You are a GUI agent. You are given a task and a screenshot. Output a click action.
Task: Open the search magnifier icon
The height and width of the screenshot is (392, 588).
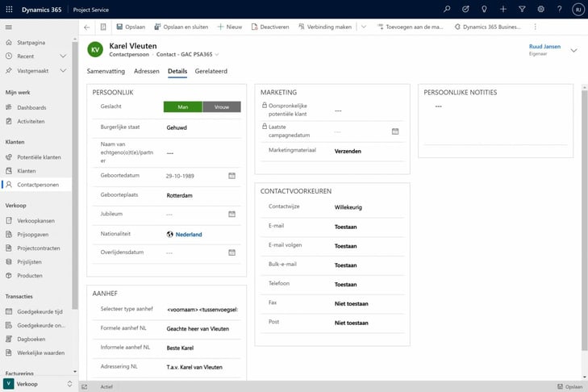447,10
